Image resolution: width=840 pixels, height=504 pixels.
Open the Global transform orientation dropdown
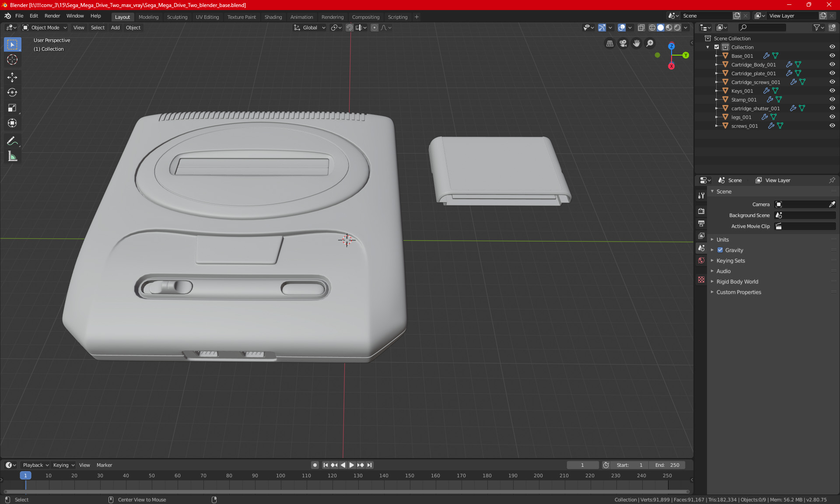(310, 28)
